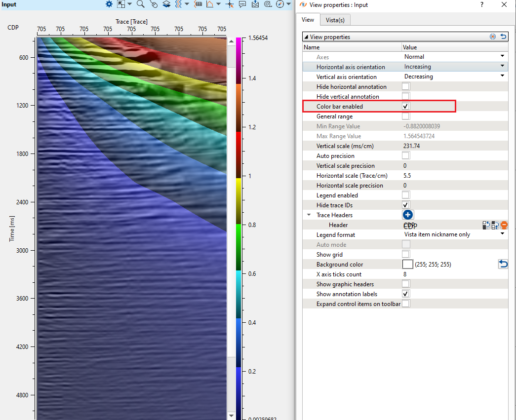The image size is (516, 420).
Task: Open the Legend format dropdown
Action: coord(502,234)
